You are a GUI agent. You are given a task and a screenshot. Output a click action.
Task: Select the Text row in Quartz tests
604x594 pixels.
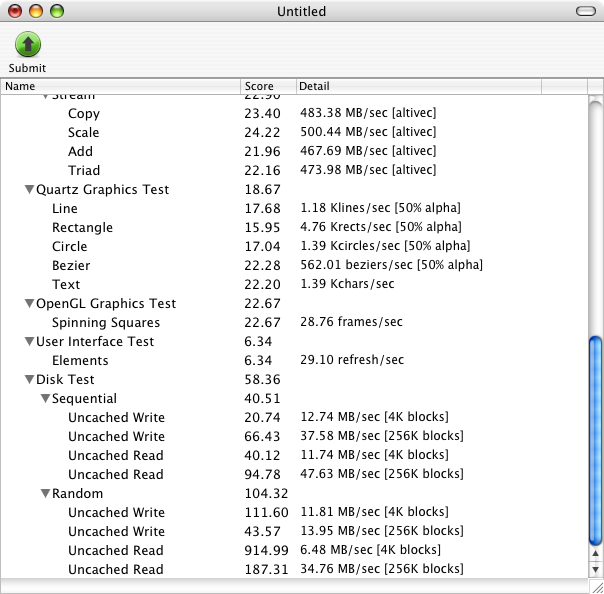click(x=294, y=284)
